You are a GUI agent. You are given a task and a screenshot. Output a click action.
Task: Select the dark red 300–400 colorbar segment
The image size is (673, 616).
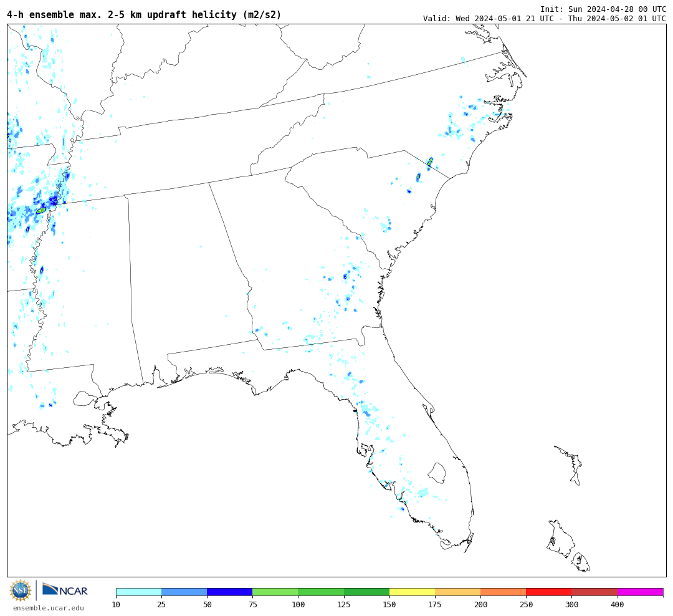click(594, 592)
